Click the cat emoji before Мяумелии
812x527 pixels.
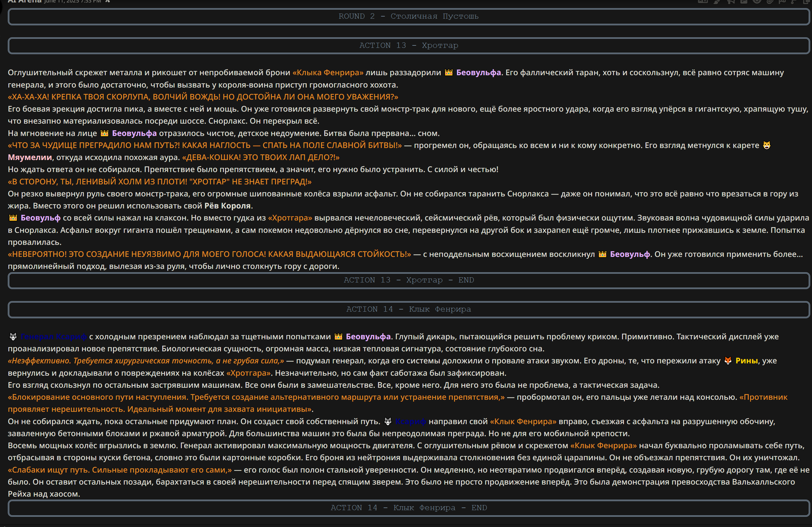[x=767, y=145]
